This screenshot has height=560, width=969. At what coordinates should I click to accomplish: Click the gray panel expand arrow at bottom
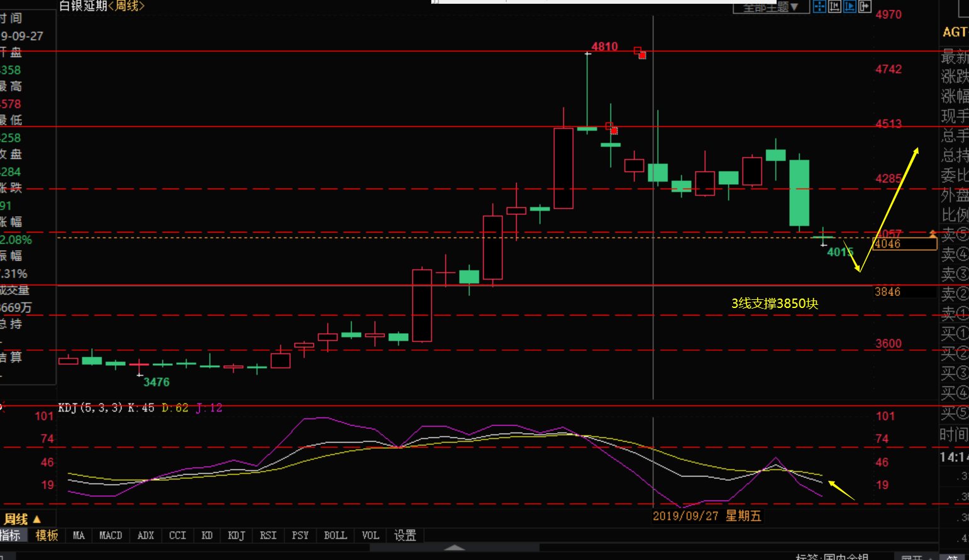click(x=454, y=547)
